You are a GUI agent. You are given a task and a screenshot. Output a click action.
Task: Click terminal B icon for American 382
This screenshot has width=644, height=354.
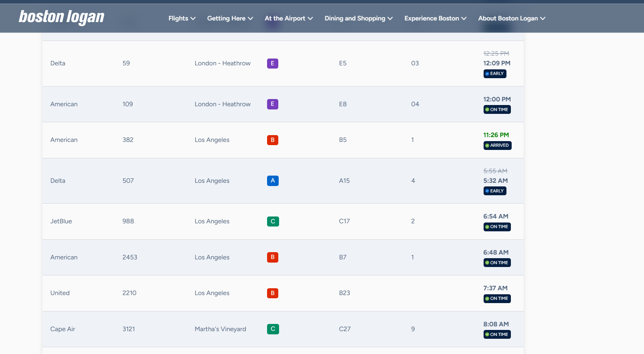[273, 140]
